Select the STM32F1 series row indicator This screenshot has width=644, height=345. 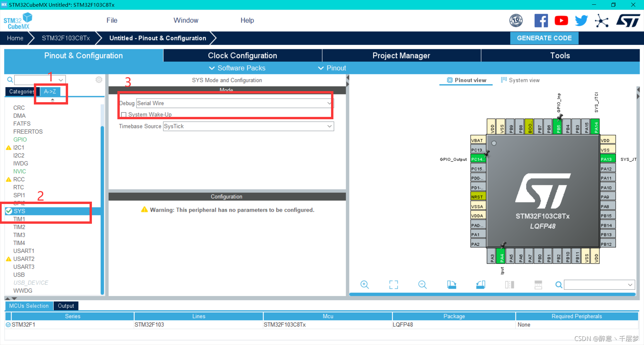(x=8, y=325)
